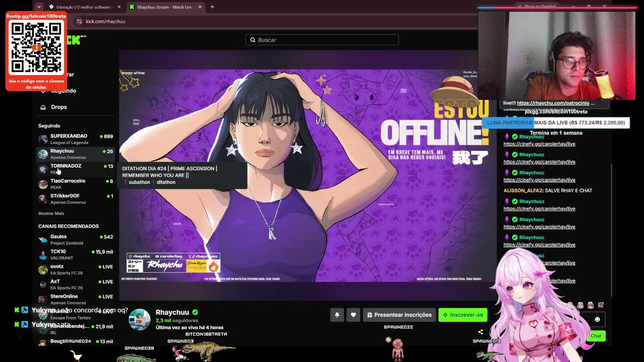Select the Rhaychuu Stream browser tab
The height and width of the screenshot is (362, 644).
[165, 7]
